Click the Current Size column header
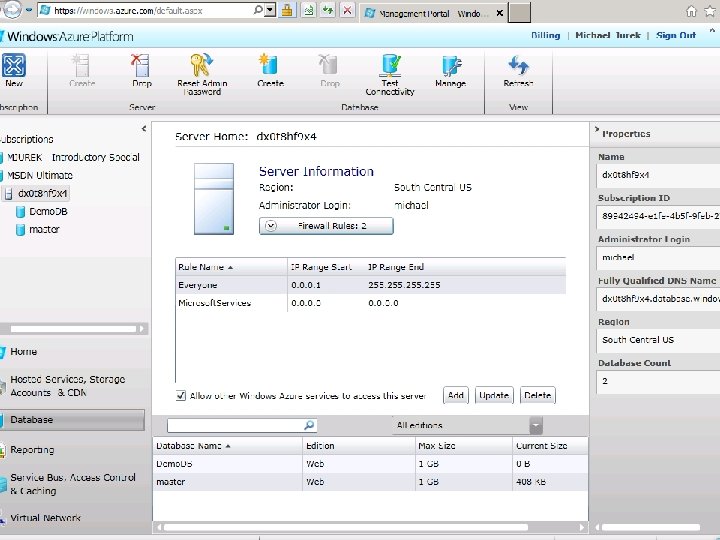This screenshot has height=540, width=720. (x=550, y=445)
